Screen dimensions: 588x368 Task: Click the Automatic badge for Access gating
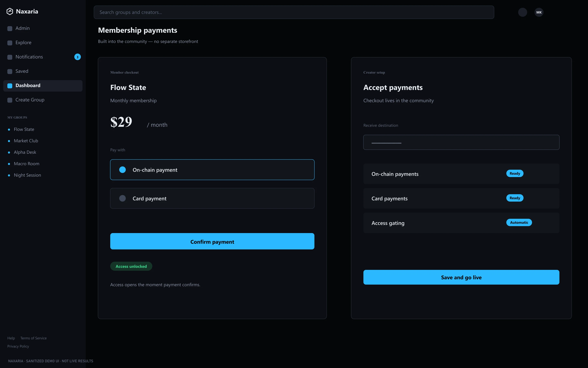coord(519,222)
